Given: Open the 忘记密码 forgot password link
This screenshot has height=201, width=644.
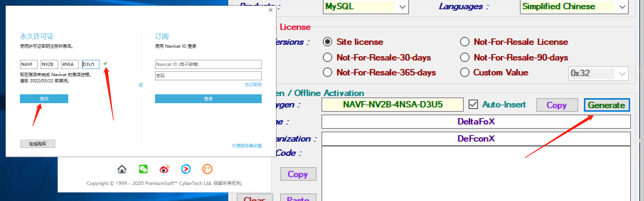Looking at the screenshot, I should click(253, 85).
